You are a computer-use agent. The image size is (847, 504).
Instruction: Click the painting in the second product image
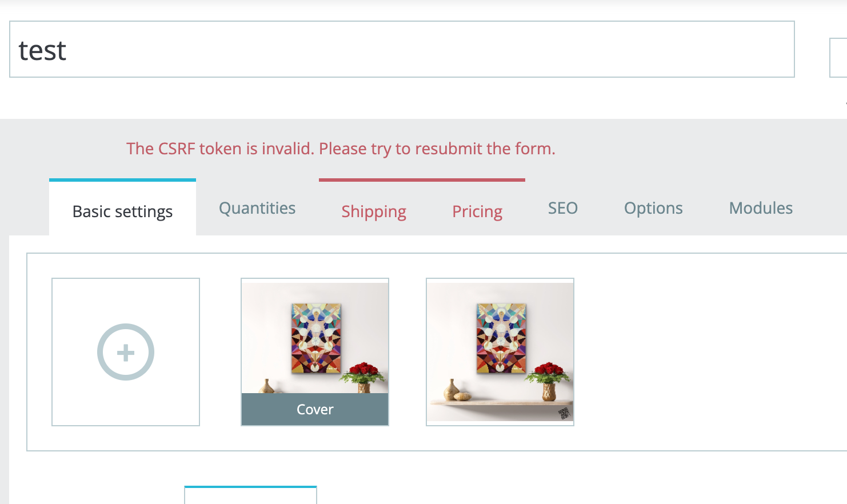click(x=501, y=338)
